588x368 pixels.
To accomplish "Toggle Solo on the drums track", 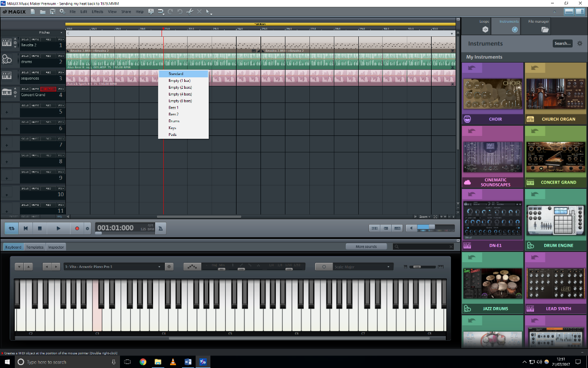I will [x=24, y=56].
